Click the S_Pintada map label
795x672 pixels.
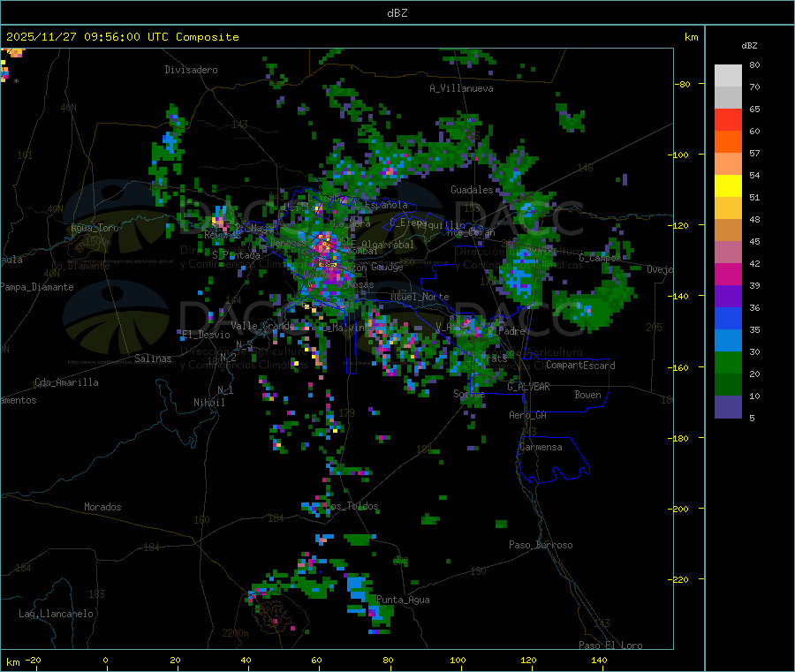[x=236, y=255]
